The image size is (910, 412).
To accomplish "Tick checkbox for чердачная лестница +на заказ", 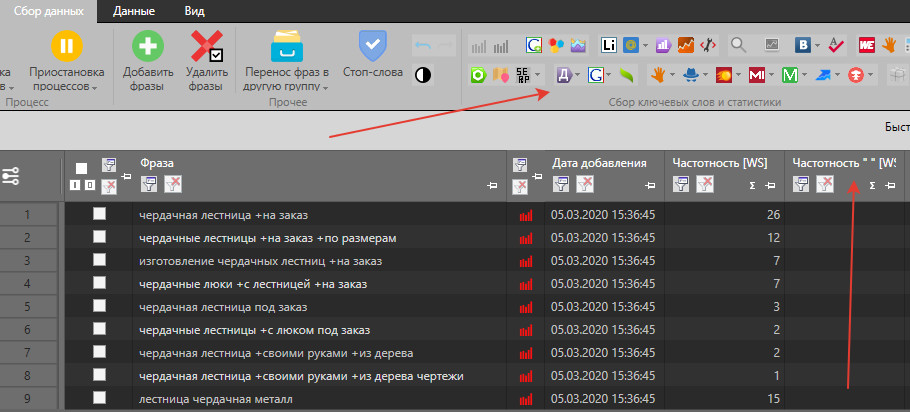I will tap(99, 214).
